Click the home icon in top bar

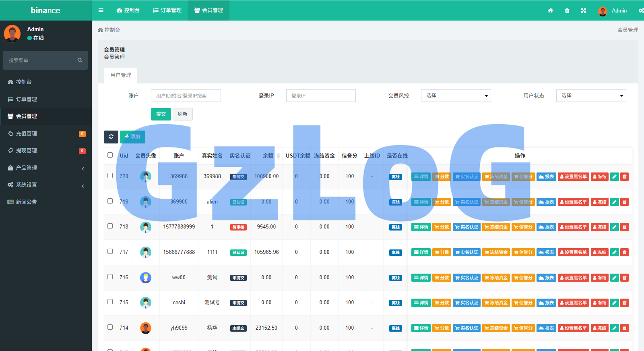pos(550,11)
